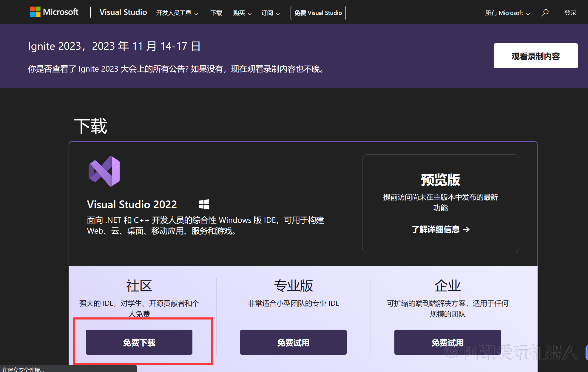Viewport: 588px width, 372px height.
Task: Click the Visual Studio purple logo
Action: coord(104,171)
